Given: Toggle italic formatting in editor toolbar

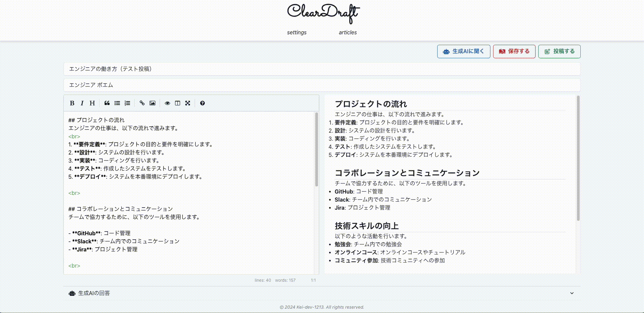Looking at the screenshot, I should click(82, 103).
